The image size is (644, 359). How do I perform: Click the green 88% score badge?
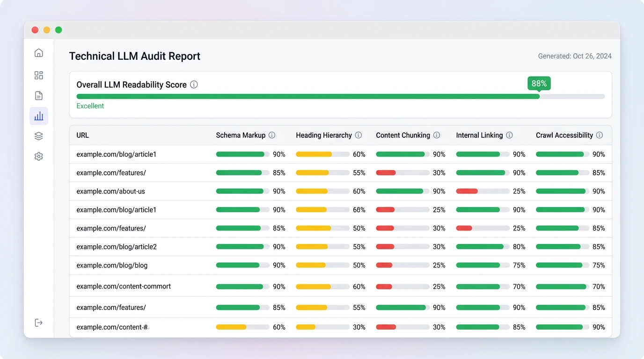[539, 83]
